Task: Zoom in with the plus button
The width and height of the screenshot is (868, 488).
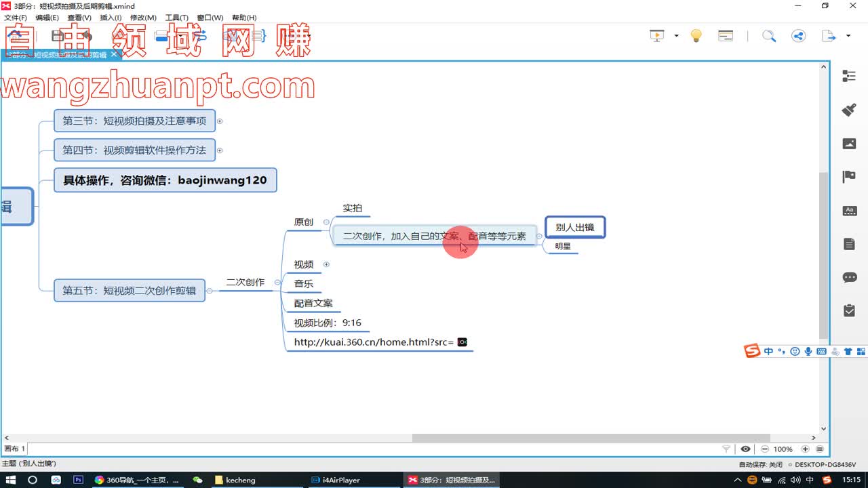Action: point(805,449)
